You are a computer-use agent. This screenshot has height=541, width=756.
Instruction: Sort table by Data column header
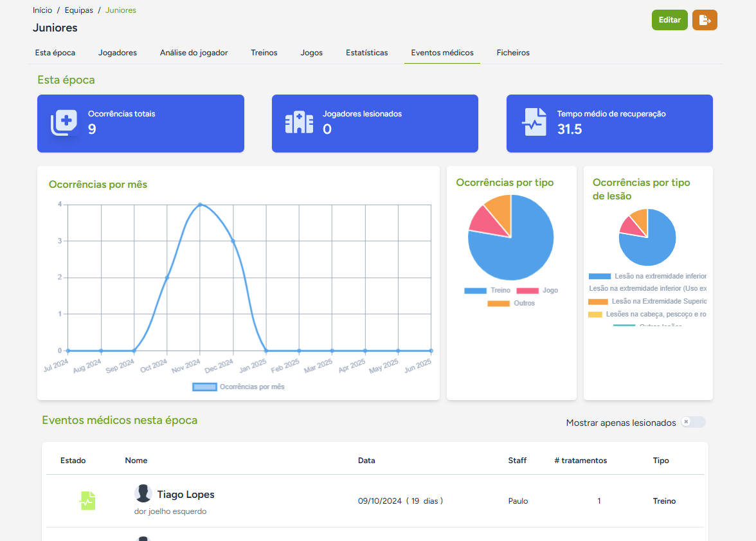tap(366, 461)
